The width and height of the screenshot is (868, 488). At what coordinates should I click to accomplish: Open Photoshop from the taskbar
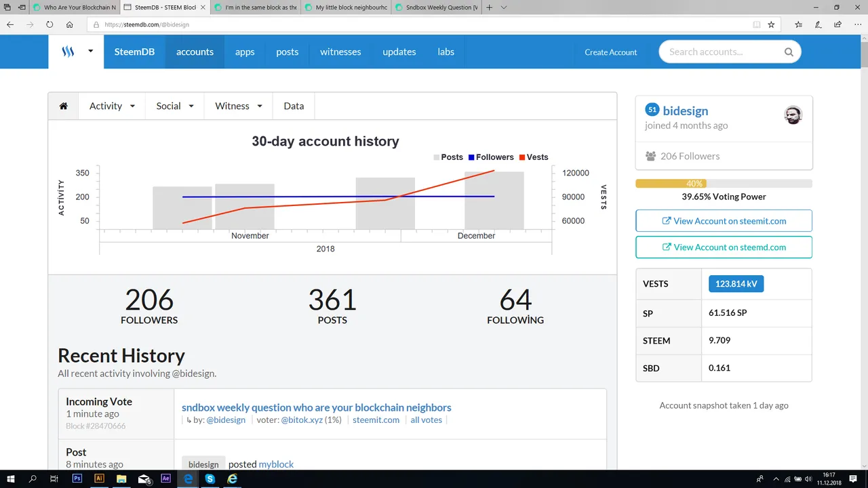[77, 479]
